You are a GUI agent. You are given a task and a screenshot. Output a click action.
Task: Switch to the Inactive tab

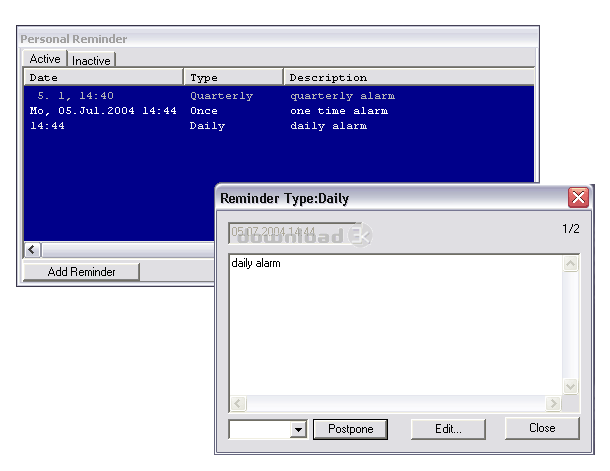pos(92,60)
